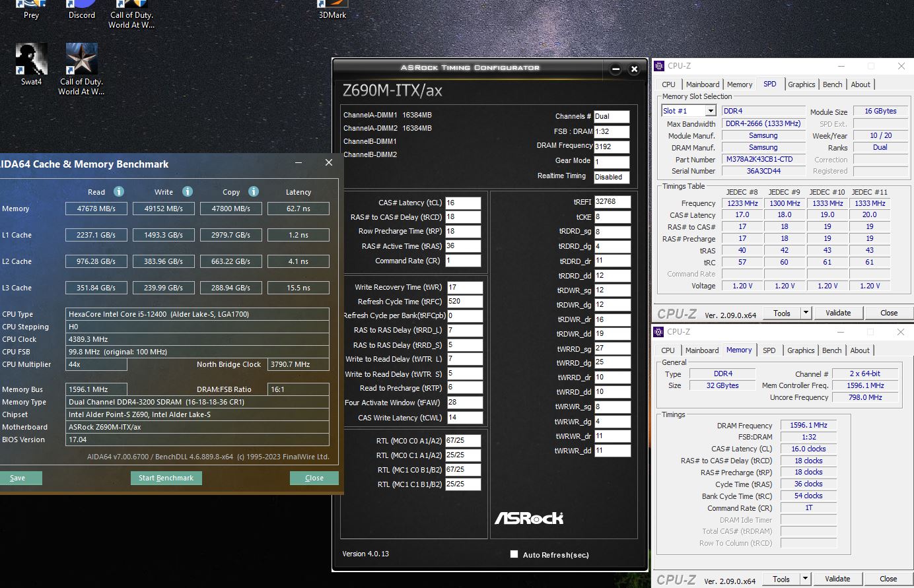Screen dimensions: 914x588
Task: Click the DRAM Frequency field showing 3192
Action: pyautogui.click(x=612, y=147)
